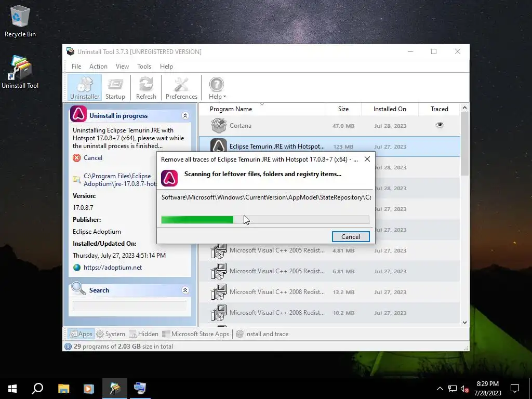Switch to the Hidden tab

(x=144, y=334)
